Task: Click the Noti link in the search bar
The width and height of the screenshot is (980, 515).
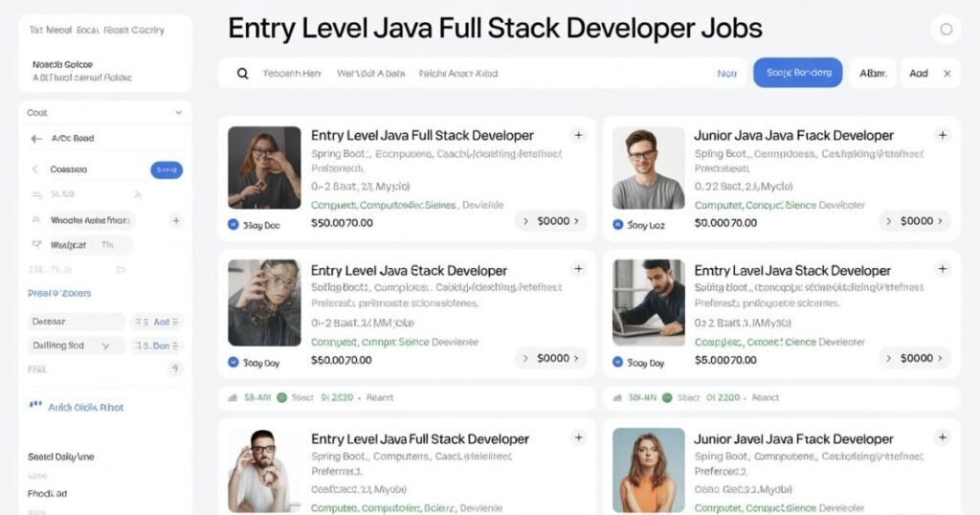Action: pos(727,74)
